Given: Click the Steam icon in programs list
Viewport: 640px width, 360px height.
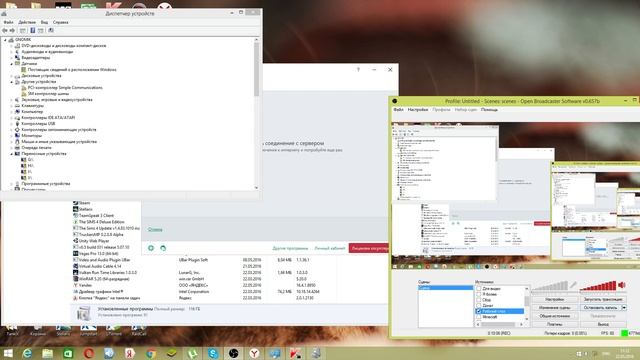Looking at the screenshot, I should tap(76, 203).
